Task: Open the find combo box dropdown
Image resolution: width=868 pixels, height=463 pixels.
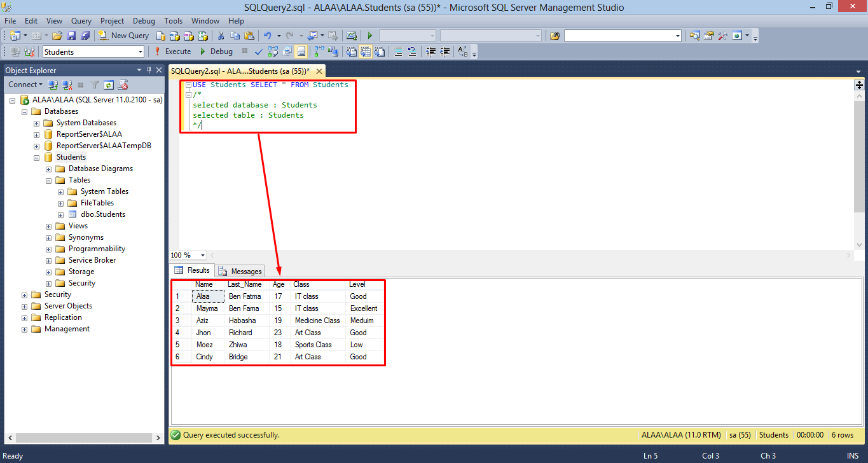Action: (677, 36)
